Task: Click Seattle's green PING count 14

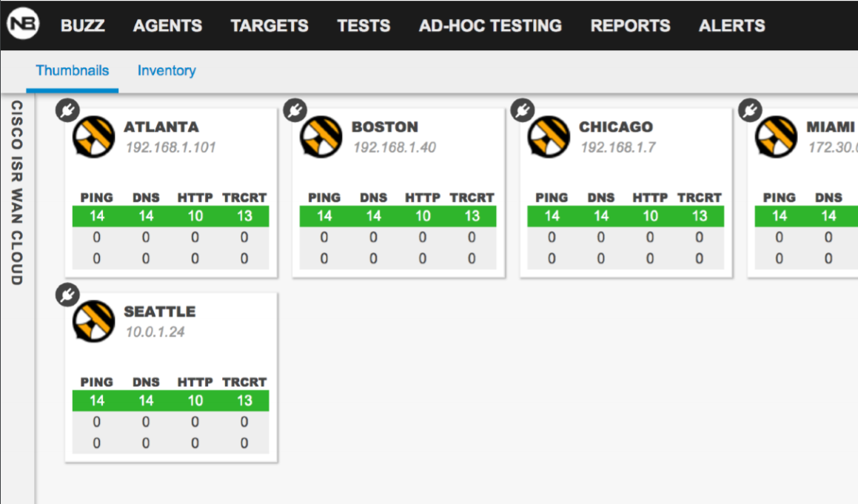Action: coord(97,400)
